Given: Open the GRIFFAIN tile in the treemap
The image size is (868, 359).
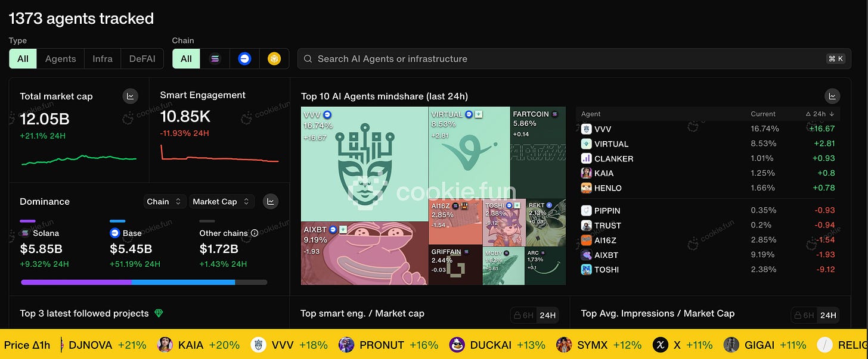Looking at the screenshot, I should (x=455, y=265).
